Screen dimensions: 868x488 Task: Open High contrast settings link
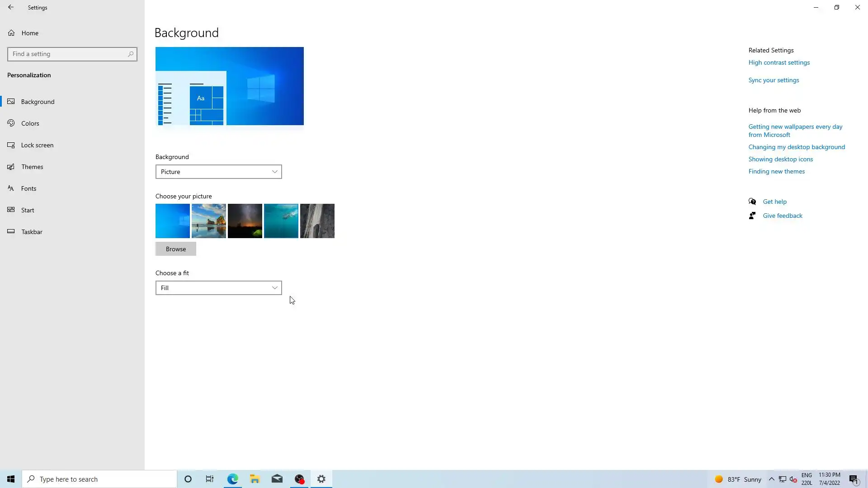pyautogui.click(x=778, y=63)
